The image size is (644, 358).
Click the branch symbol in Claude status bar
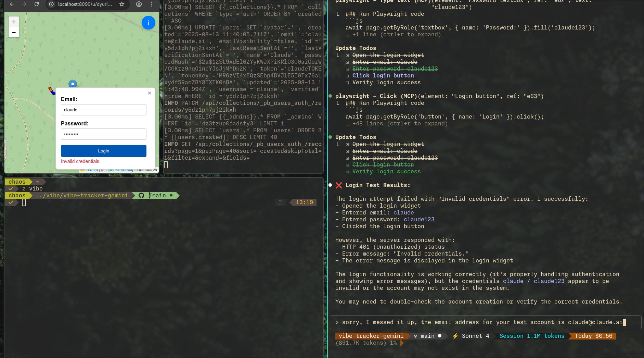pyautogui.click(x=415, y=336)
